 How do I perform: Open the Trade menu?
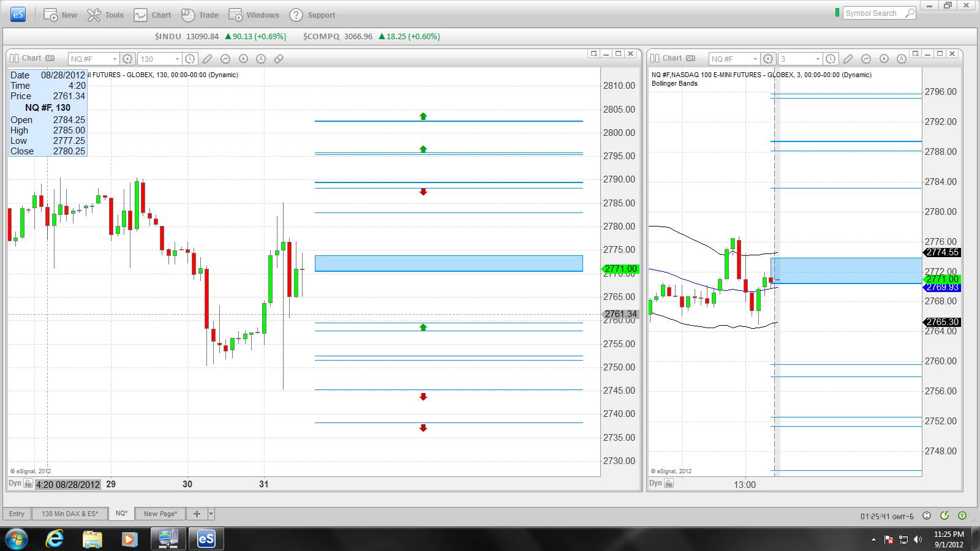click(200, 15)
